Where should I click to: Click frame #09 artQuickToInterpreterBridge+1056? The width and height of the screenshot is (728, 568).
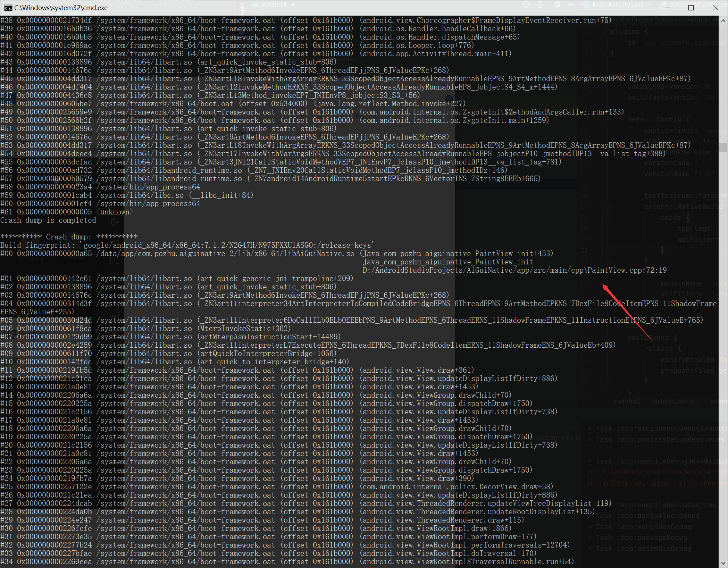tap(168, 354)
